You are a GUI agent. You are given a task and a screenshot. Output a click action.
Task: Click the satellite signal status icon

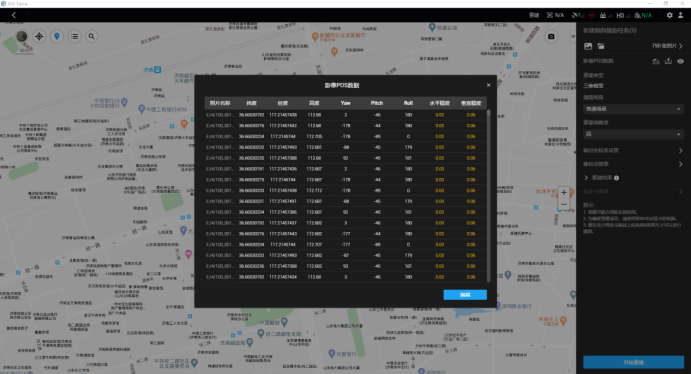577,15
